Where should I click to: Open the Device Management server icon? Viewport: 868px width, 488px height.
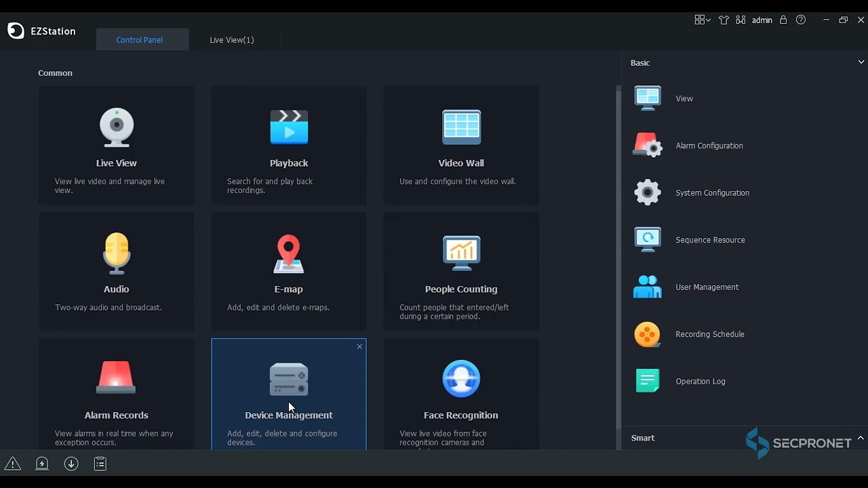click(x=289, y=379)
